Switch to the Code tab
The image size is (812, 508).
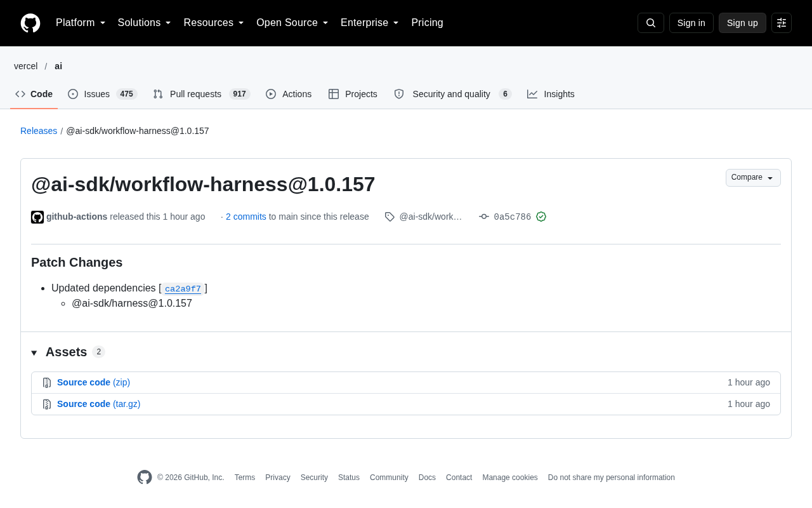coord(34,94)
